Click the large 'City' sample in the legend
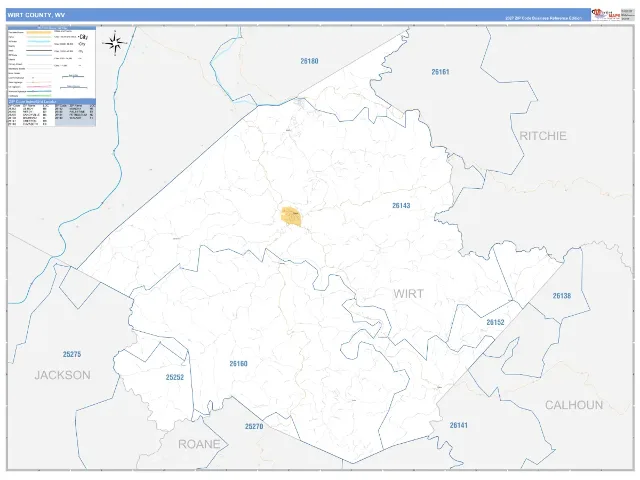This screenshot has height=480, width=640. click(x=83, y=37)
